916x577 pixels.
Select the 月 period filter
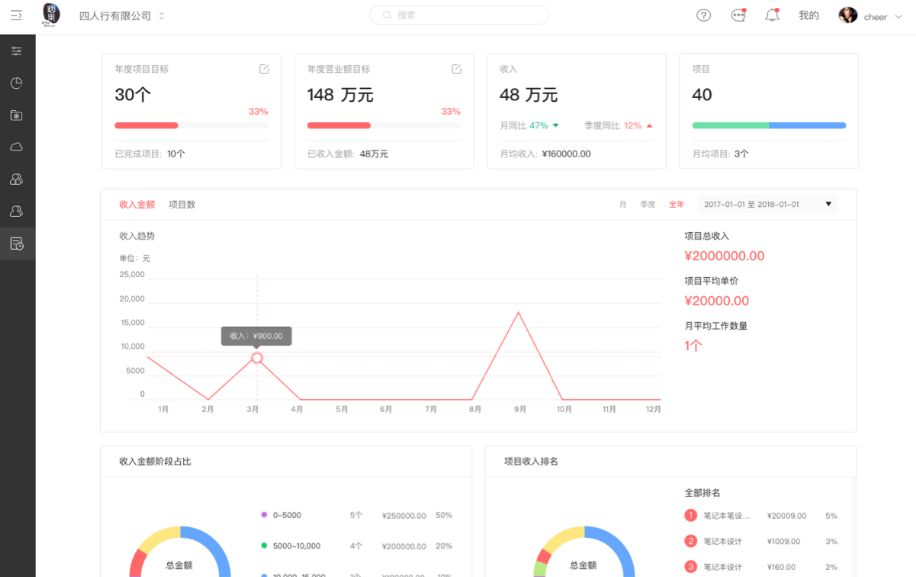tap(623, 204)
